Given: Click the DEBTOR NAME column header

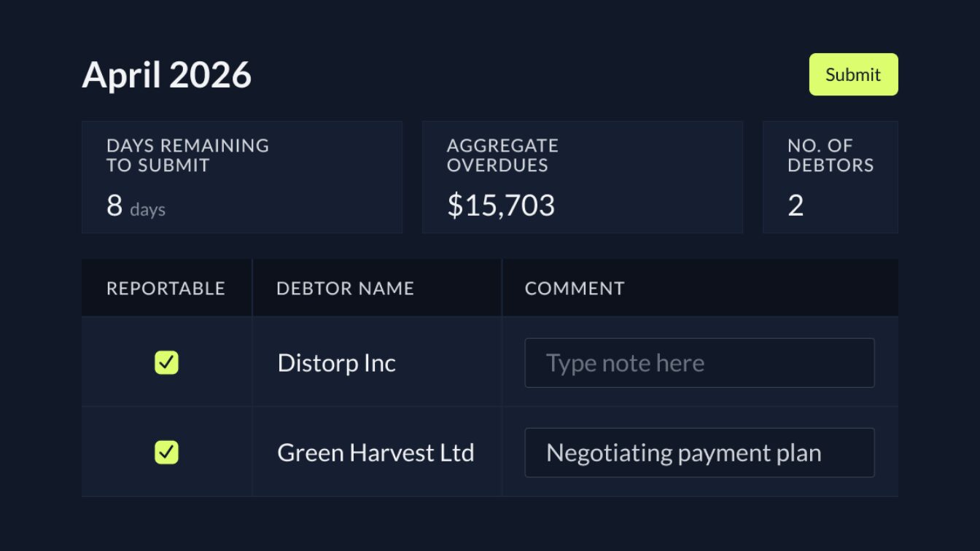Looking at the screenshot, I should 344,288.
